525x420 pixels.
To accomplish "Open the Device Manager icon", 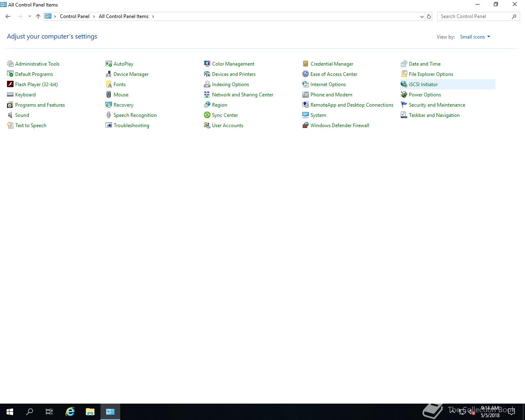I will (x=109, y=74).
